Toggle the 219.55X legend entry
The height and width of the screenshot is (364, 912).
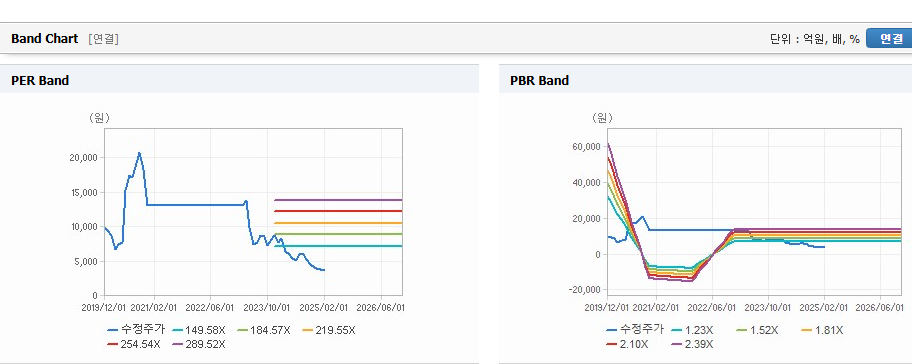pyautogui.click(x=329, y=330)
